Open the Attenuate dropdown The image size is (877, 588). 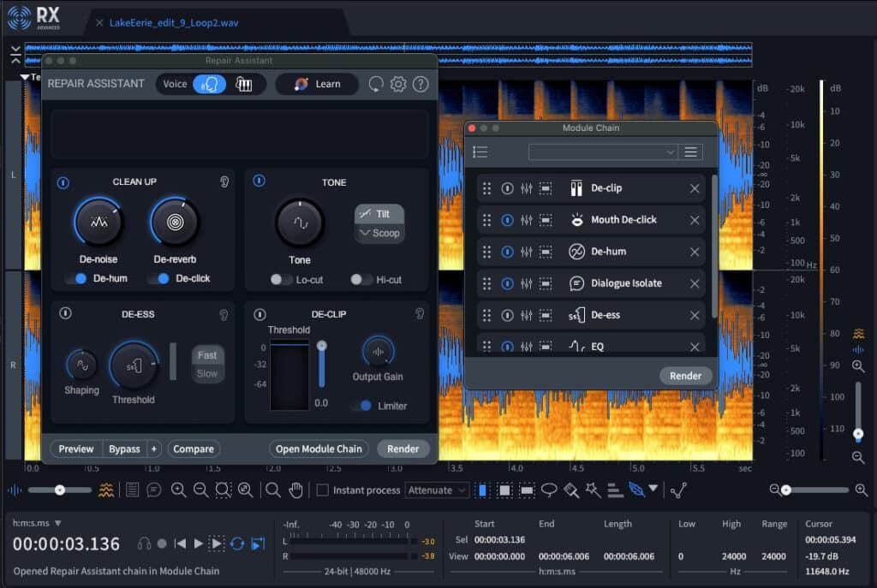pos(437,490)
